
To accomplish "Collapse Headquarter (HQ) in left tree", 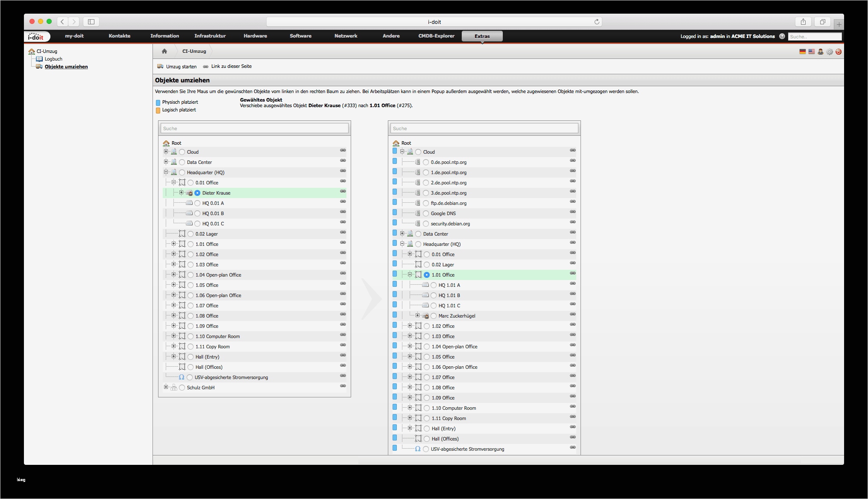I will tap(166, 172).
